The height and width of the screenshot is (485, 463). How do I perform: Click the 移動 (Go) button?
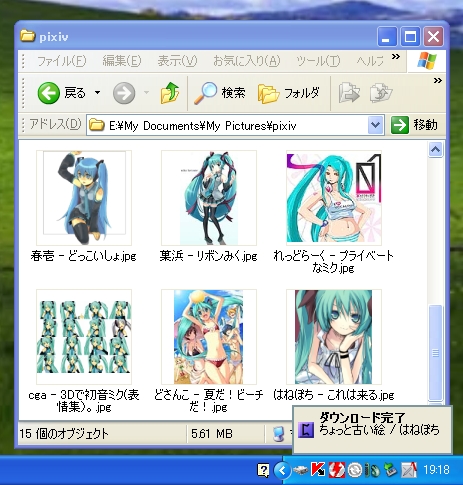(x=414, y=125)
